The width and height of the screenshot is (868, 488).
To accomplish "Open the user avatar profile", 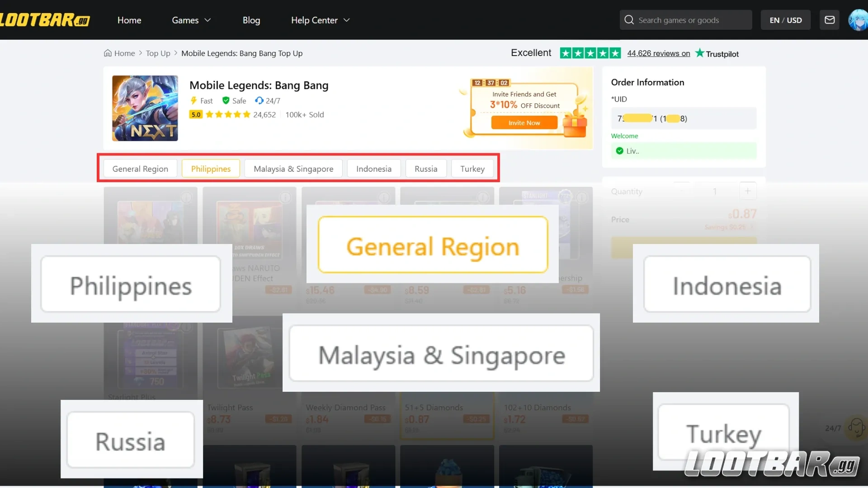I will pyautogui.click(x=858, y=20).
